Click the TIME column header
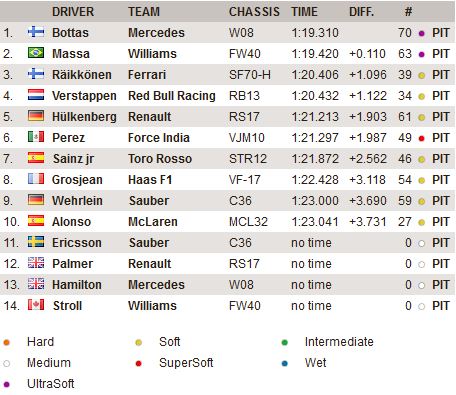This screenshot has width=456, height=395. (304, 12)
